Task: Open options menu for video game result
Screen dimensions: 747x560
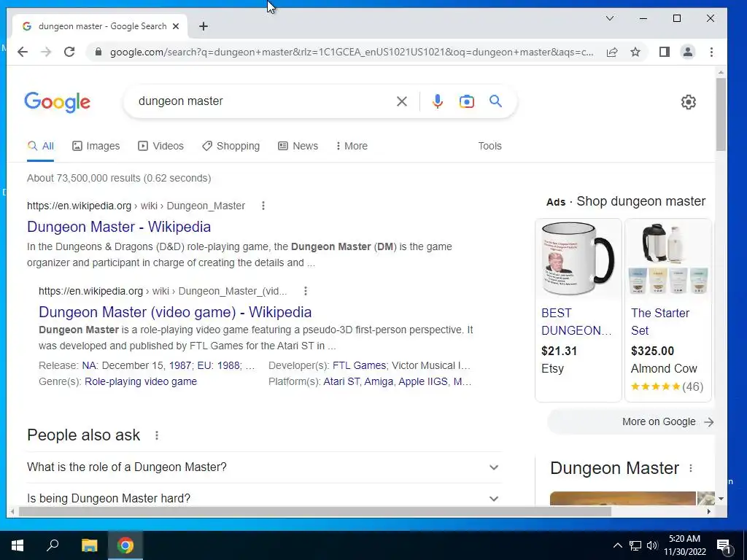Action: 306,291
